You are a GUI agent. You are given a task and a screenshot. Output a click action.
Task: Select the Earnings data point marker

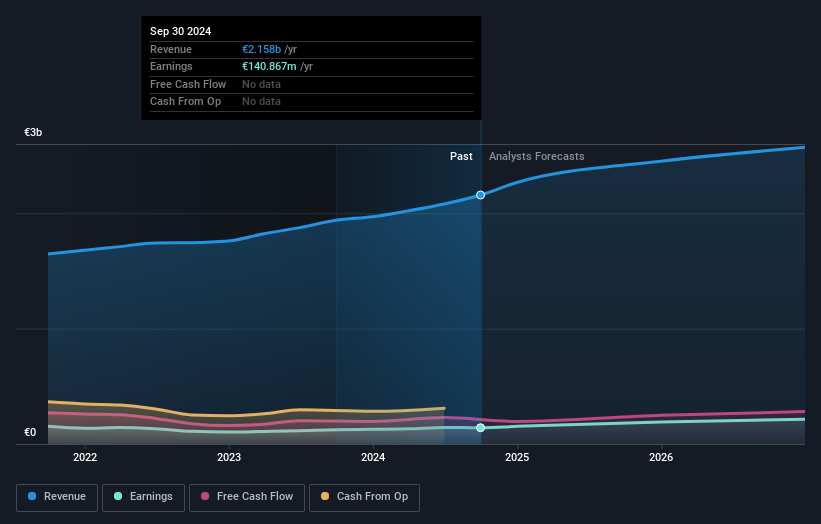click(480, 428)
